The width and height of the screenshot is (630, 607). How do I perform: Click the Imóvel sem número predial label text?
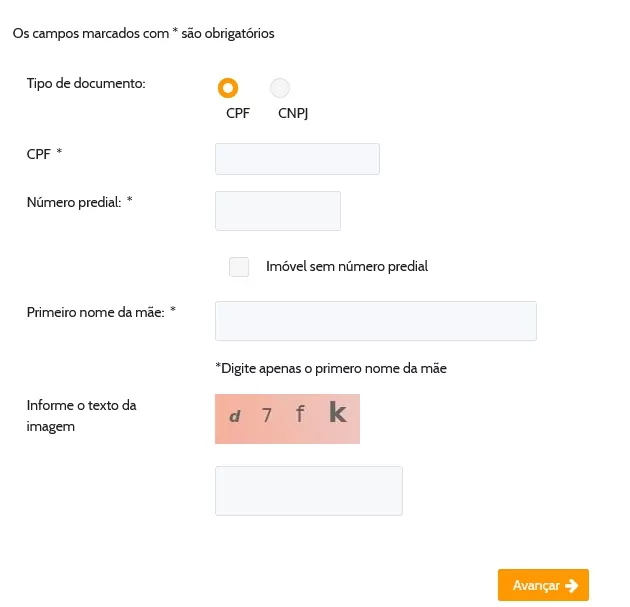[347, 266]
